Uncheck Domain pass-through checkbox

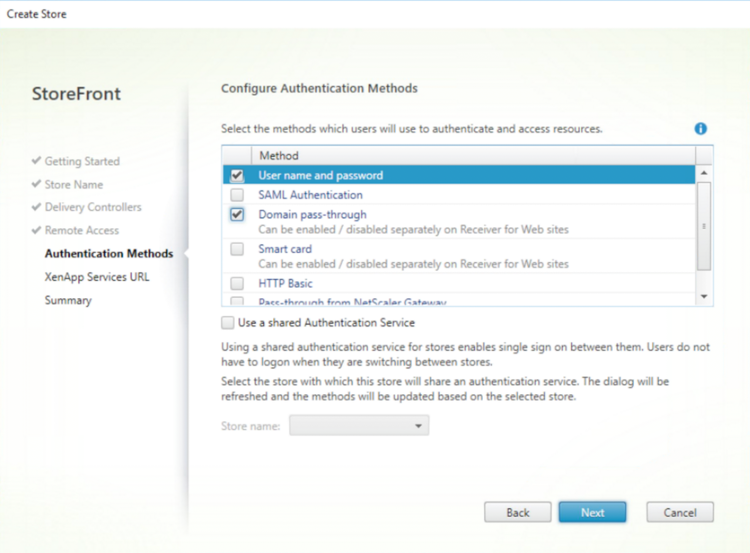[237, 214]
